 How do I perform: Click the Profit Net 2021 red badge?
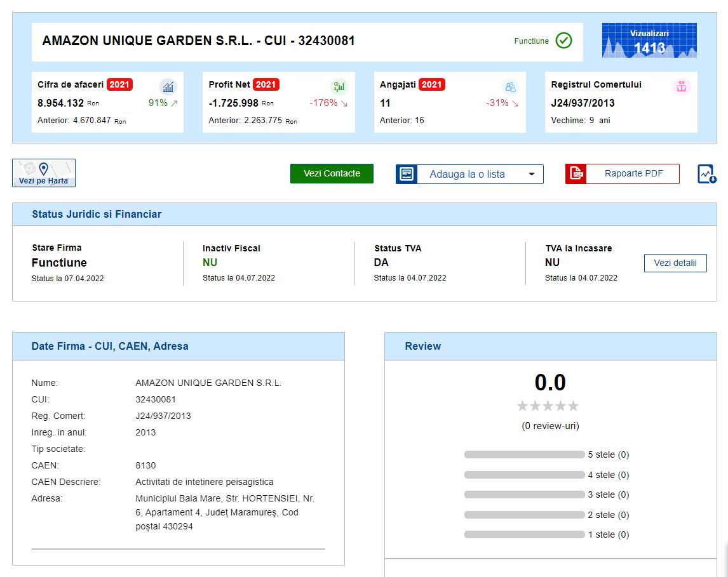click(x=266, y=84)
